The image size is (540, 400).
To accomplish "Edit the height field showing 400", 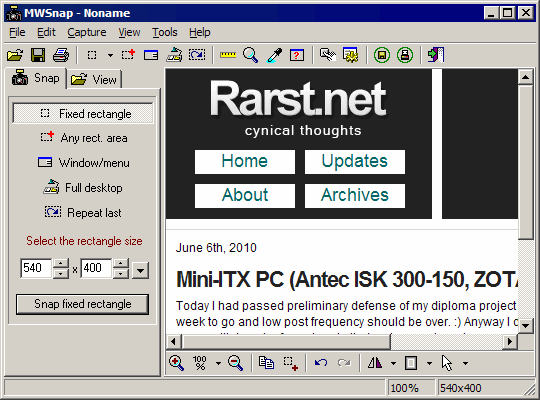I will 96,268.
